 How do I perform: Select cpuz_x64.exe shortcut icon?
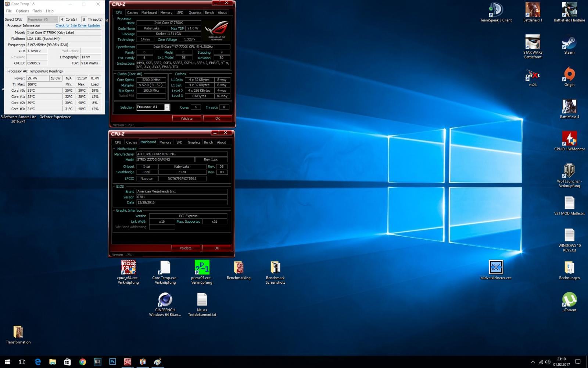pos(128,272)
